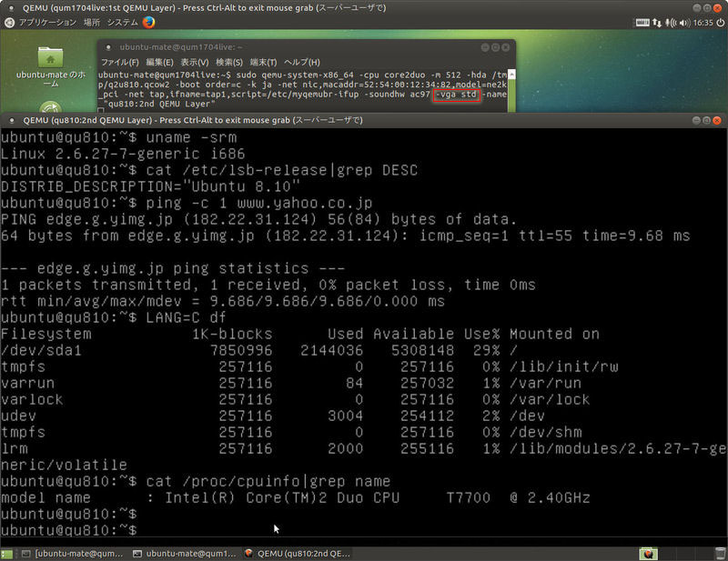Screen dimensions: 728x561
Task: Close the ubuntu-mate@qum1704live terminal window
Action: pos(506,47)
